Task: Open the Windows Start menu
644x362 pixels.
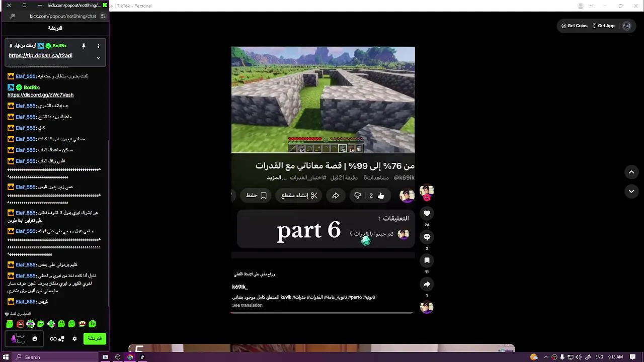Action: tap(6, 357)
